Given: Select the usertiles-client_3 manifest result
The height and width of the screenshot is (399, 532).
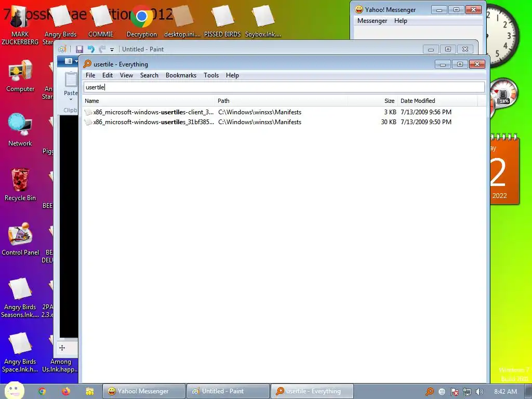Looking at the screenshot, I should click(x=153, y=112).
